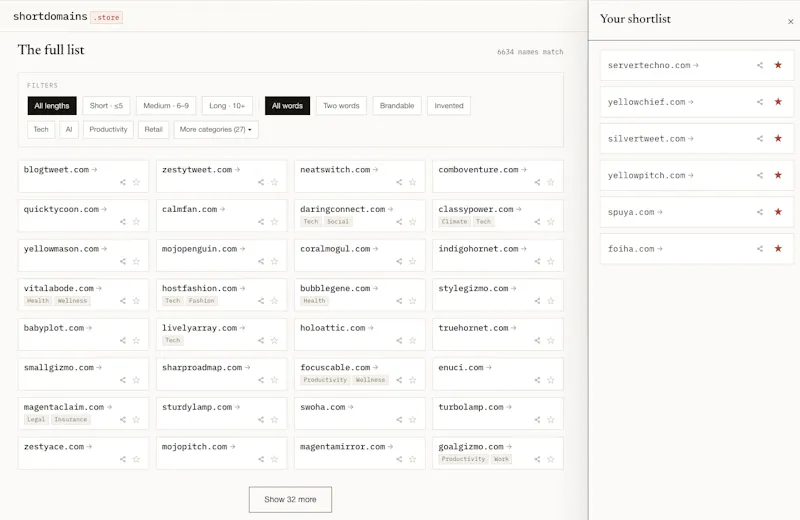Unstar yellowchief.com in shortlist
This screenshot has width=800, height=520.
click(778, 102)
